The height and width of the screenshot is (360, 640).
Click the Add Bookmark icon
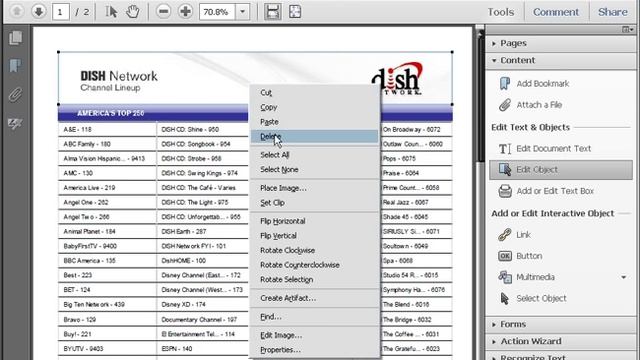(x=505, y=83)
